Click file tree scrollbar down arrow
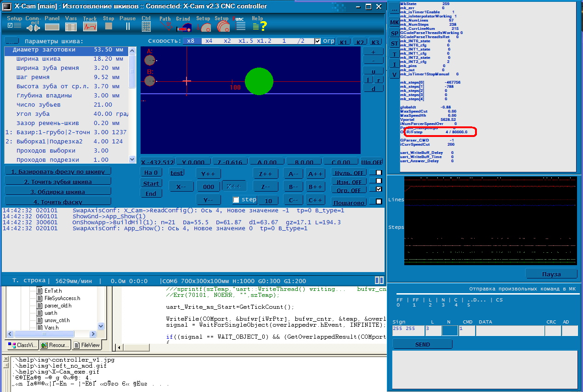583x392 pixels. point(101,325)
